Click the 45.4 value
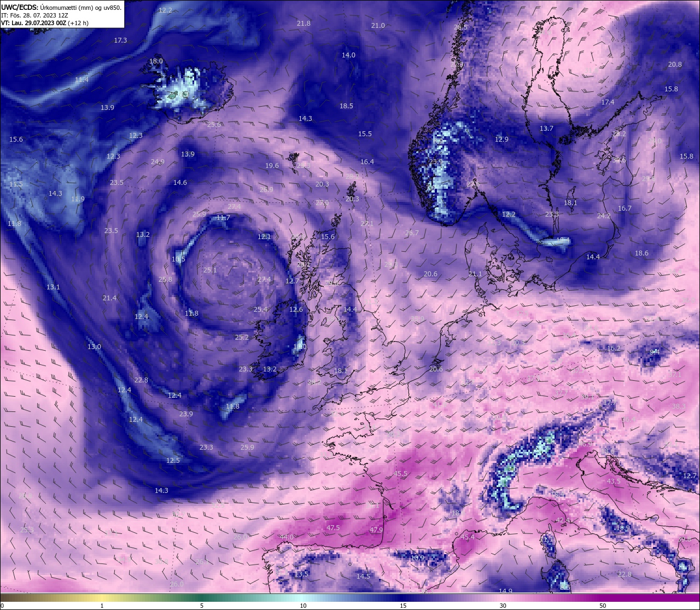Screen dimensions: 700x610 [468, 537]
